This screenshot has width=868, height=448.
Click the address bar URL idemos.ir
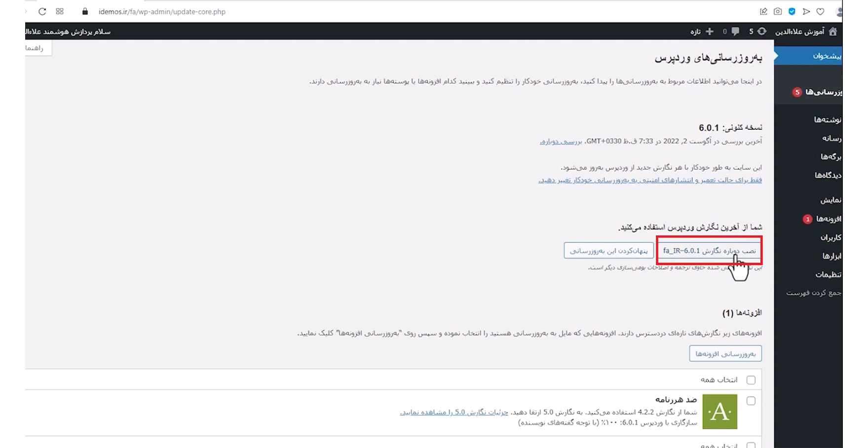[162, 11]
